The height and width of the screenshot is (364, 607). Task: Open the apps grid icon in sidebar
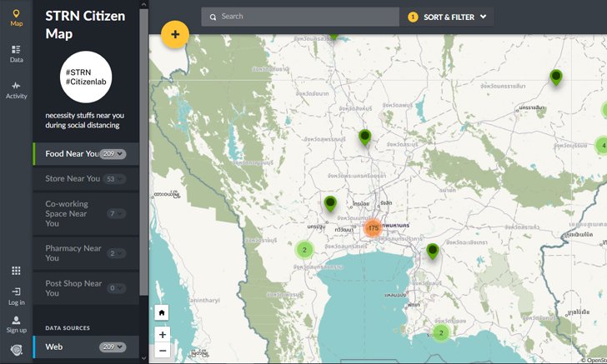[16, 271]
